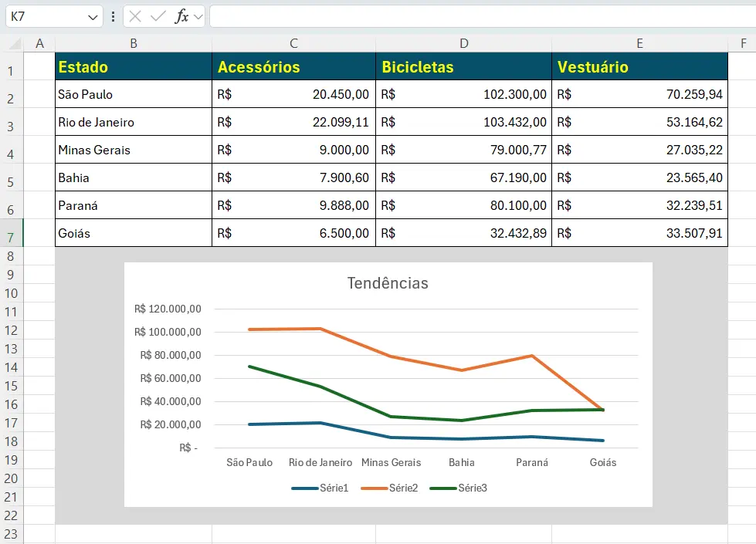The height and width of the screenshot is (544, 756).
Task: Select the Estado column header
Action: (133, 66)
